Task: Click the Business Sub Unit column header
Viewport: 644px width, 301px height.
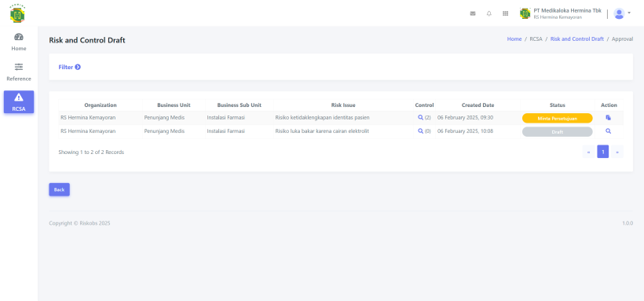Action: tap(240, 105)
